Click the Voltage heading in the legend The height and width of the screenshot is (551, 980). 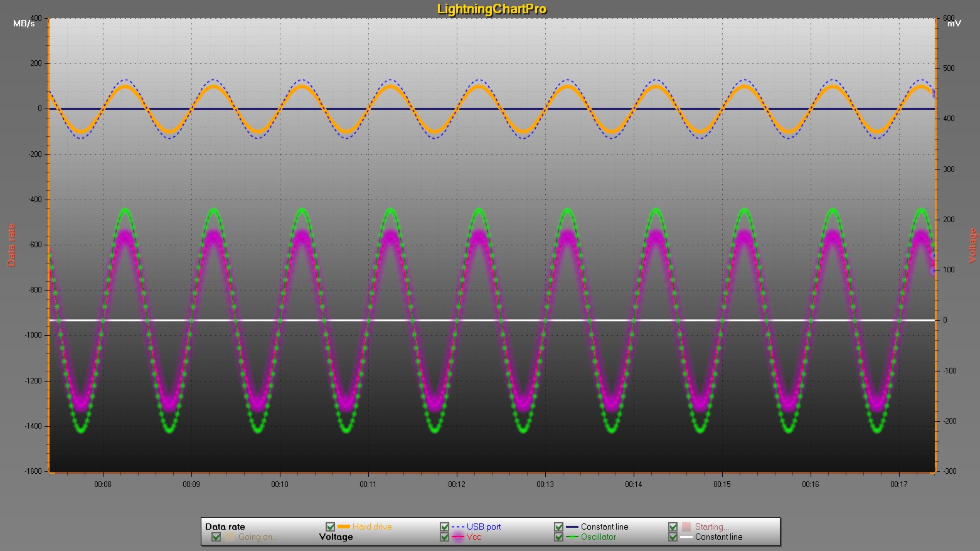(x=336, y=537)
